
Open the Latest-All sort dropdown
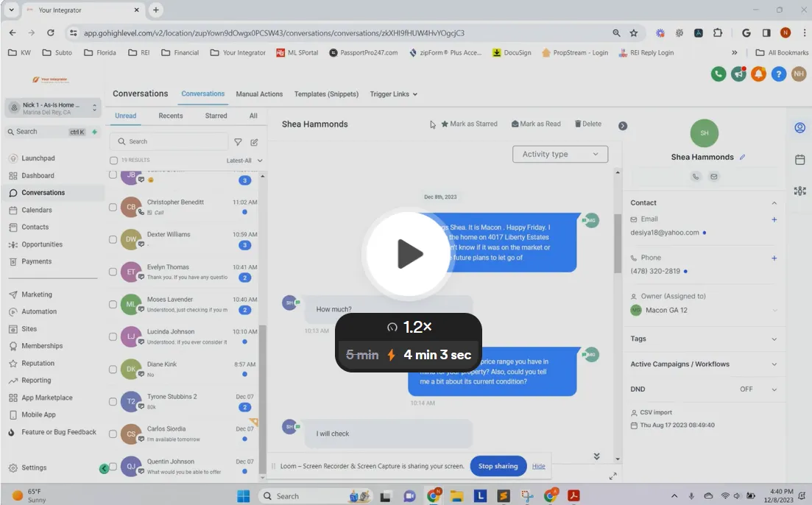point(244,160)
